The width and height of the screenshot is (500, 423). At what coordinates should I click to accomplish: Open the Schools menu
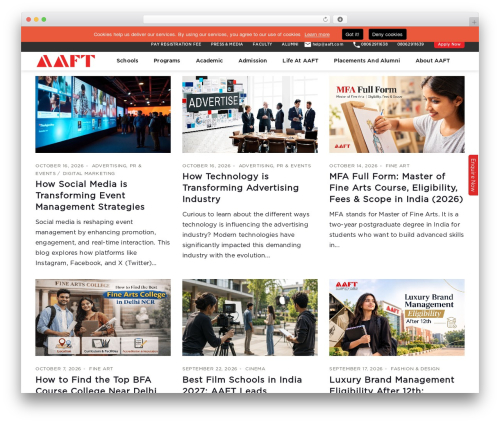coord(127,61)
